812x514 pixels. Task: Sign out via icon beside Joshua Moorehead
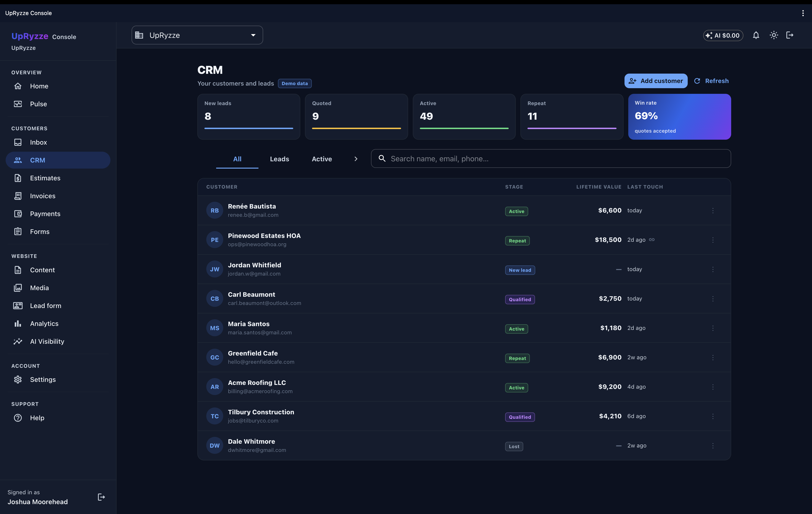[101, 497]
